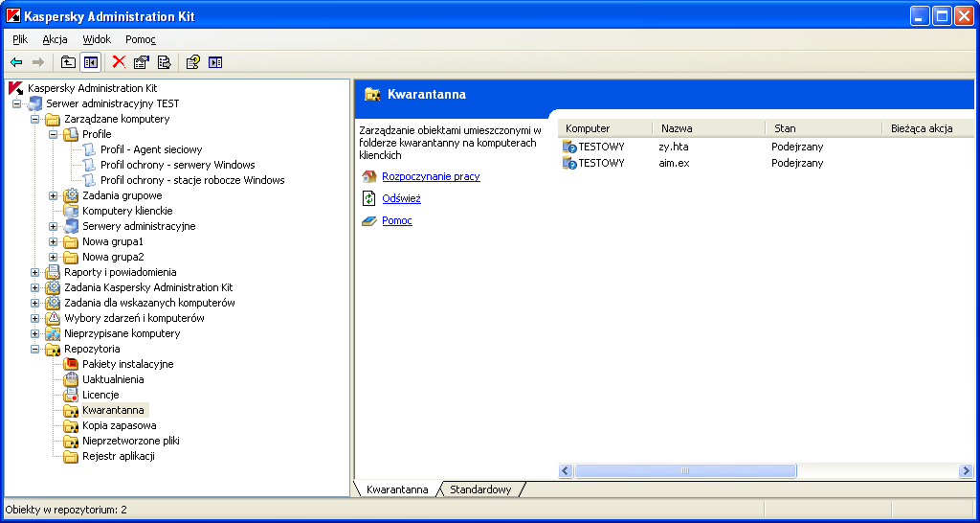
Task: Collapse the Repozytoria node
Action: (35, 349)
